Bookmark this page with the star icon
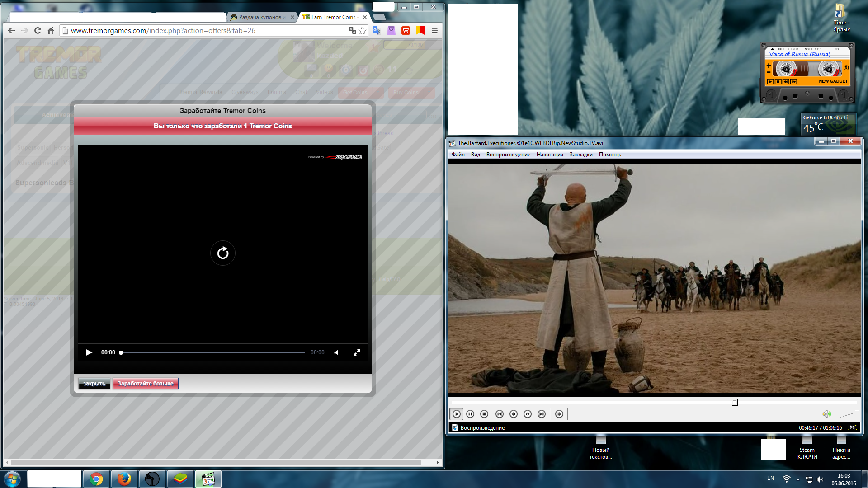Viewport: 868px width, 488px height. pos(363,30)
